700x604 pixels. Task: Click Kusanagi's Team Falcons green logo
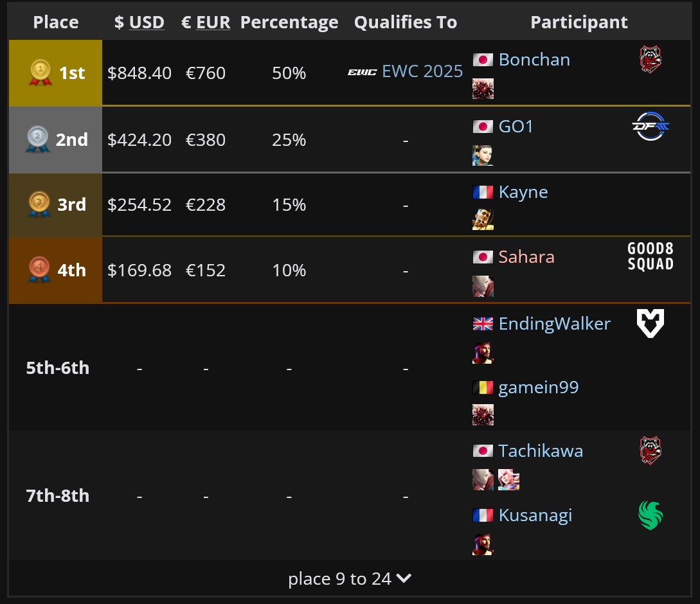(x=651, y=515)
